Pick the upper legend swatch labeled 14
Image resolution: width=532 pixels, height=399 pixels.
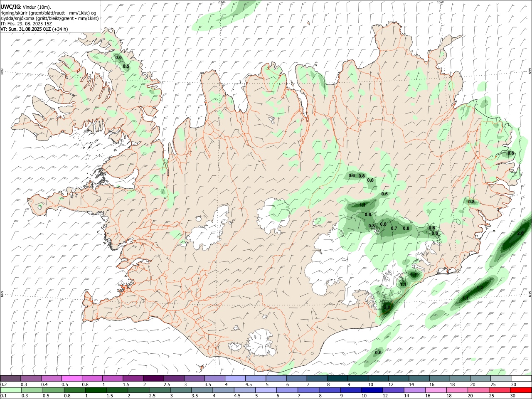click(419, 378)
